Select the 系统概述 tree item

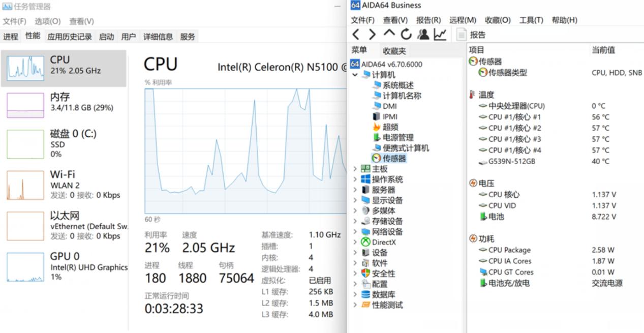click(393, 85)
